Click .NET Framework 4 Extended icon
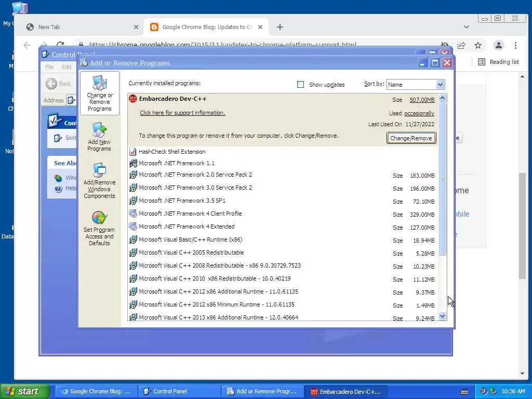 [133, 227]
